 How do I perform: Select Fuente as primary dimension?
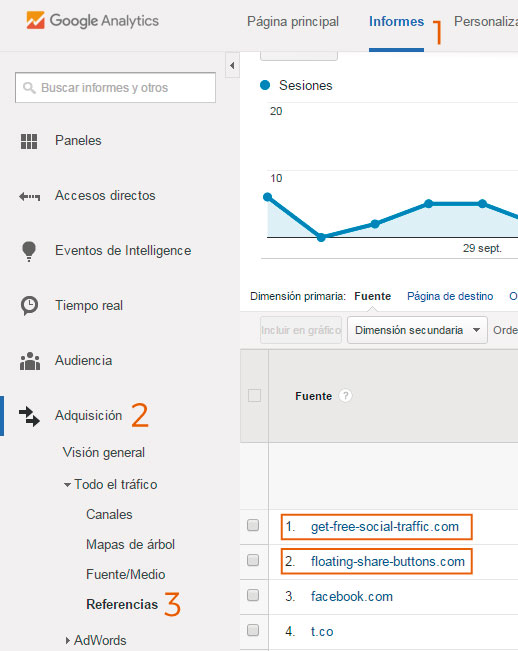point(372,296)
